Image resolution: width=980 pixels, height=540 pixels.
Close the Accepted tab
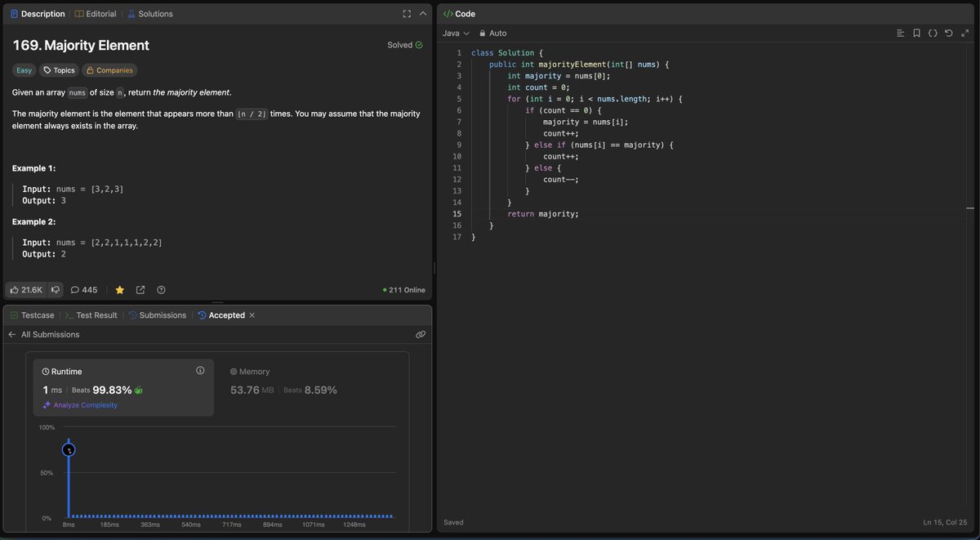(252, 315)
